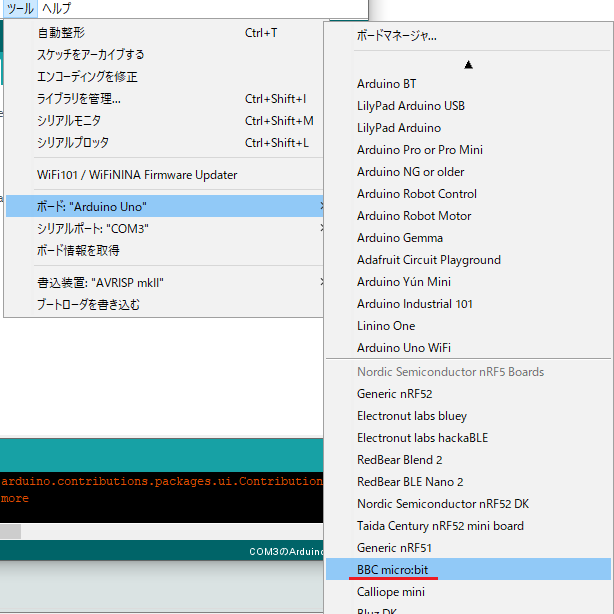Open ライブラリを管理... entry

pyautogui.click(x=164, y=99)
